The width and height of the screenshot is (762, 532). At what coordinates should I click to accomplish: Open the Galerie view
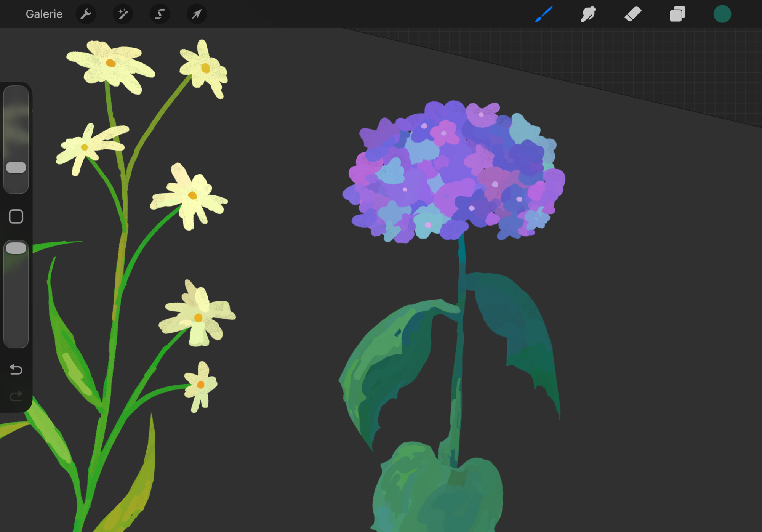tap(44, 14)
